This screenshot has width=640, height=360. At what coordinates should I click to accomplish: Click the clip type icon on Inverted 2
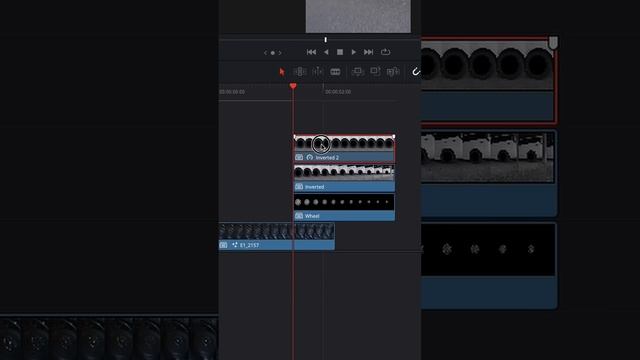coord(299,157)
